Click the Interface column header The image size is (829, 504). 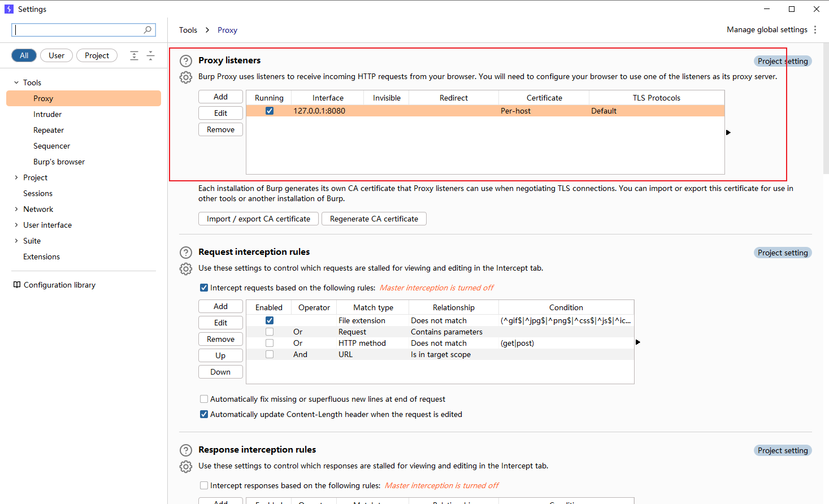point(328,98)
